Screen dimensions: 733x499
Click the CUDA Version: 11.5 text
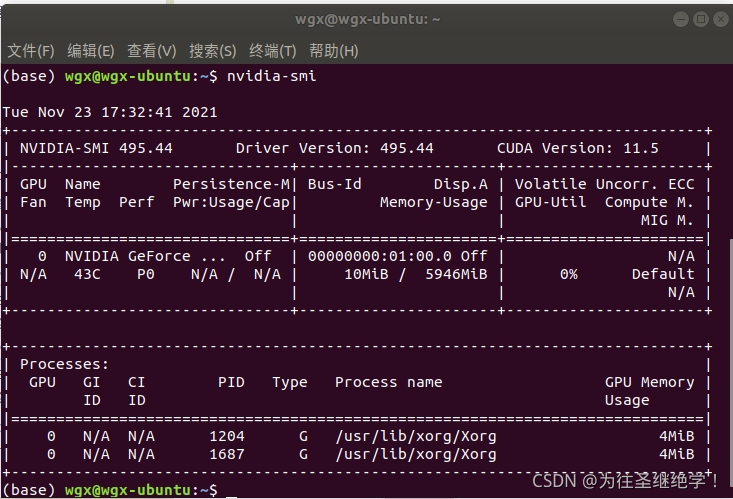pyautogui.click(x=578, y=148)
